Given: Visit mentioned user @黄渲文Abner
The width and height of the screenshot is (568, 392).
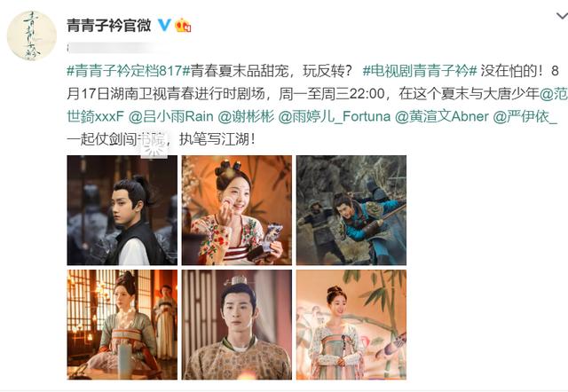Looking at the screenshot, I should pos(442,116).
